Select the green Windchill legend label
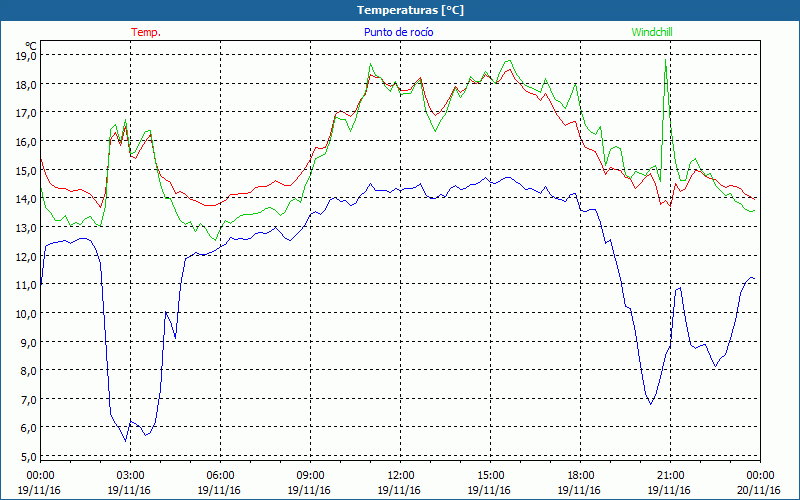The image size is (800, 500). pos(652,32)
